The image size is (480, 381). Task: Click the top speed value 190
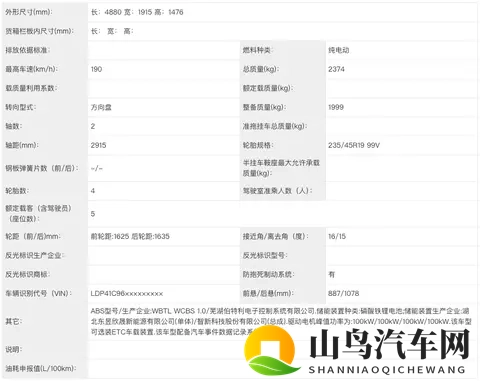pyautogui.click(x=96, y=69)
